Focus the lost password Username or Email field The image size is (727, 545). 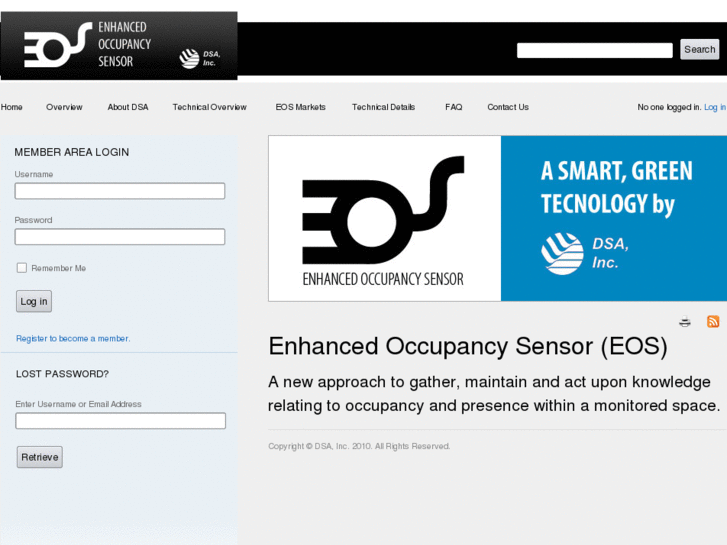[x=121, y=421]
